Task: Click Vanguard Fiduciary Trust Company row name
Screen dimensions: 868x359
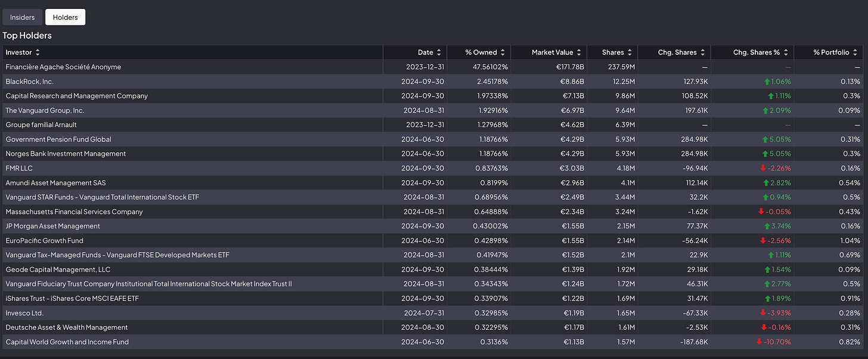Action: [x=149, y=284]
